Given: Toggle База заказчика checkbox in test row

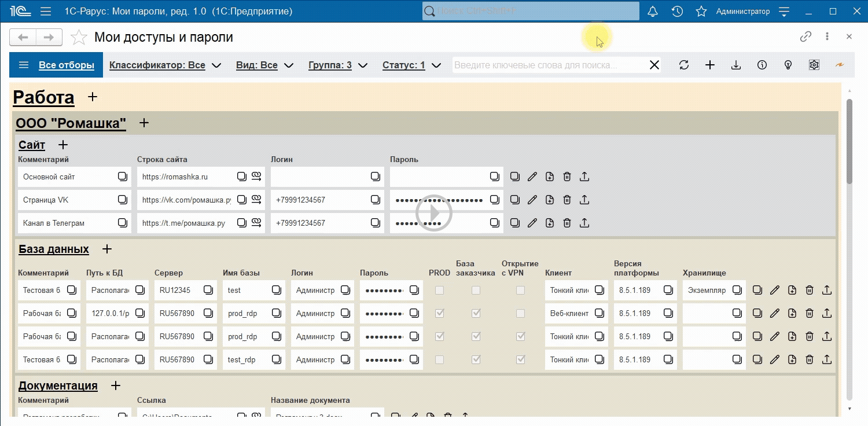Looking at the screenshot, I should click(x=476, y=290).
